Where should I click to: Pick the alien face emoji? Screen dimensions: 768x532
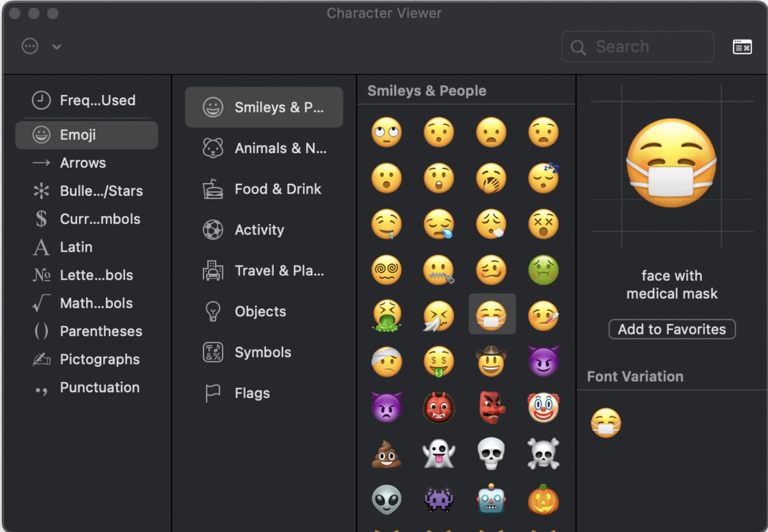point(387,500)
